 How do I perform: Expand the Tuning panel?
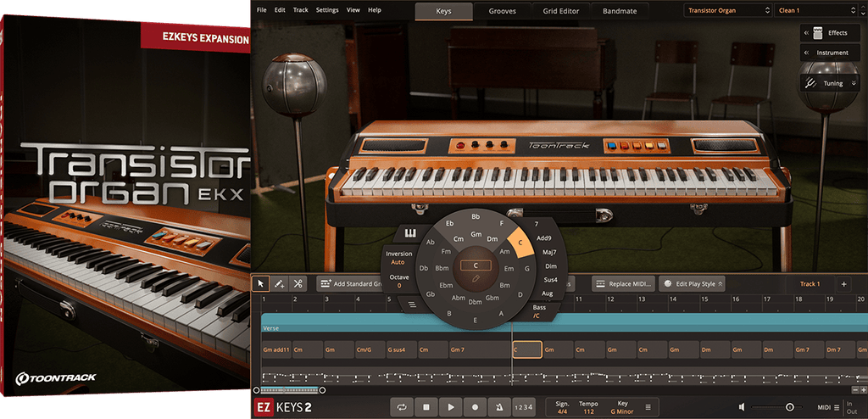(x=830, y=83)
